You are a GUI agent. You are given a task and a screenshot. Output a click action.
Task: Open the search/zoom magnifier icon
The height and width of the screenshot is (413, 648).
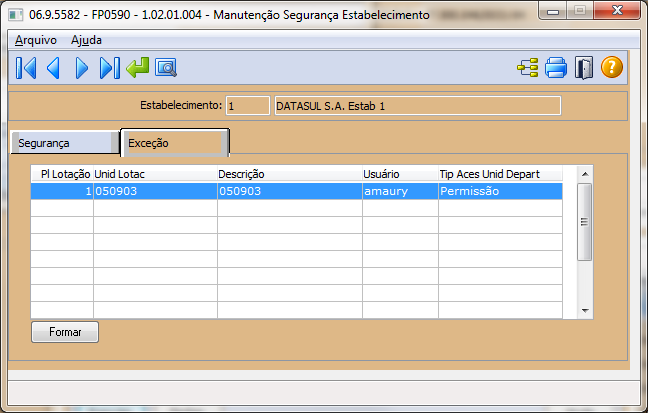coord(166,68)
